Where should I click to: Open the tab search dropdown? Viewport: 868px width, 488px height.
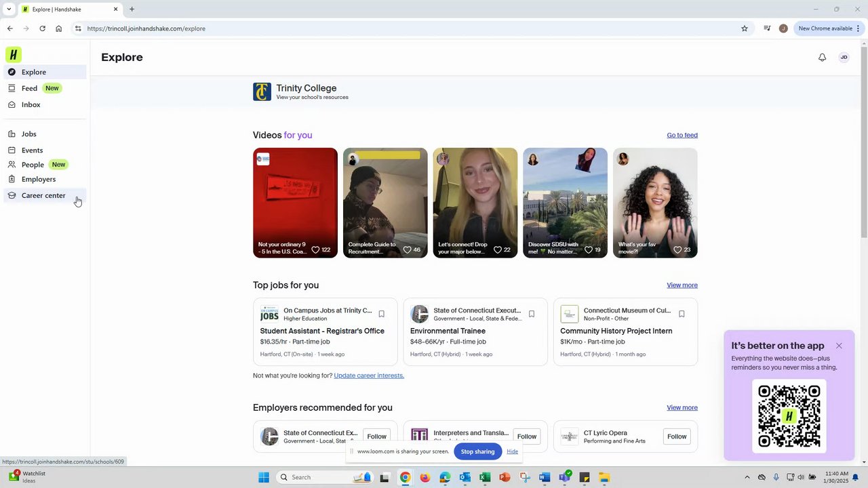tap(9, 9)
